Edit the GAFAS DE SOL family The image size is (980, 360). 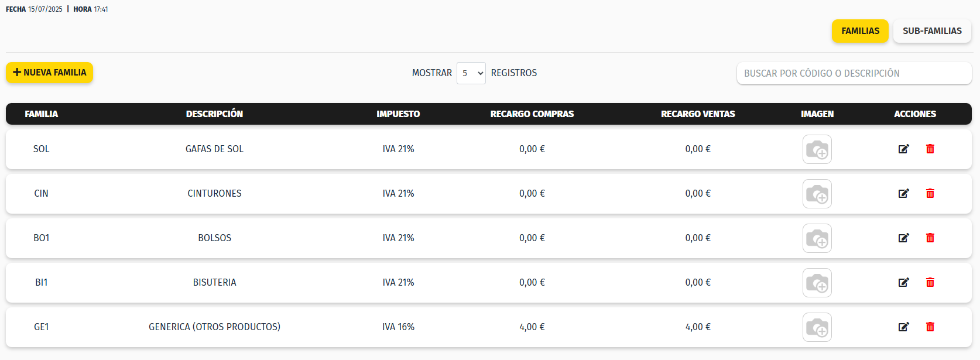click(x=903, y=149)
